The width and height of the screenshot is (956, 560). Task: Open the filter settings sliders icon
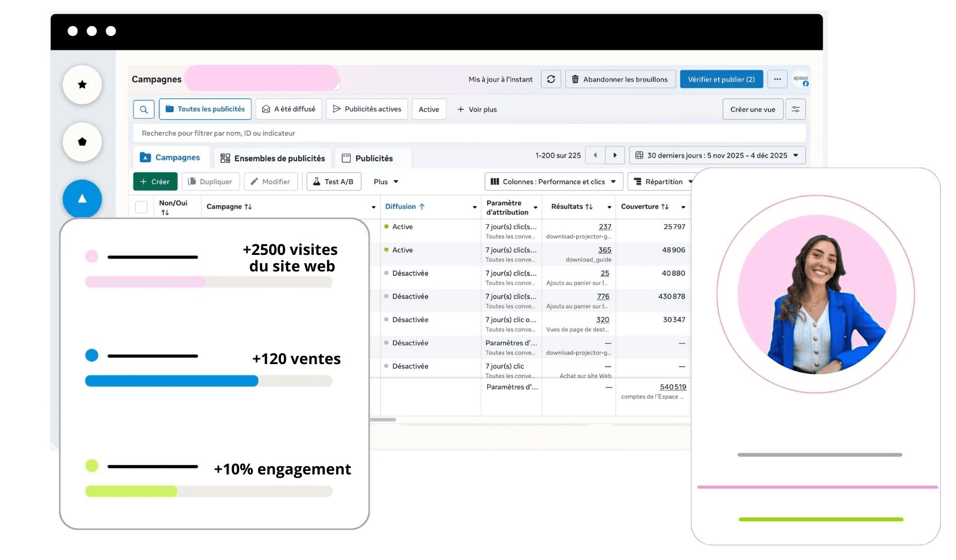click(x=795, y=109)
